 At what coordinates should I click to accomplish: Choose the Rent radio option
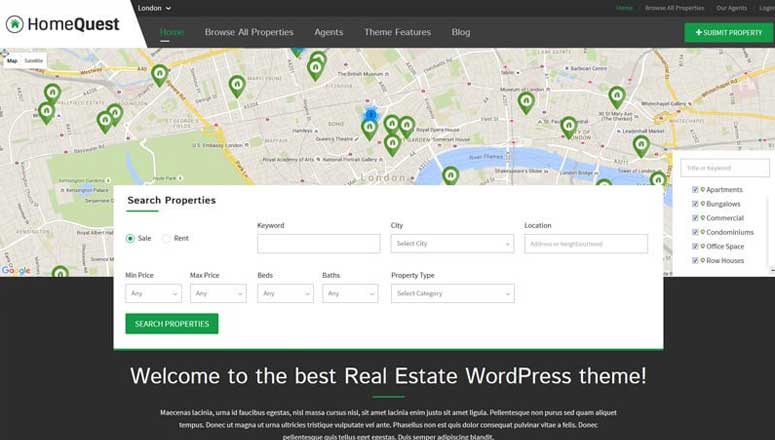point(167,238)
